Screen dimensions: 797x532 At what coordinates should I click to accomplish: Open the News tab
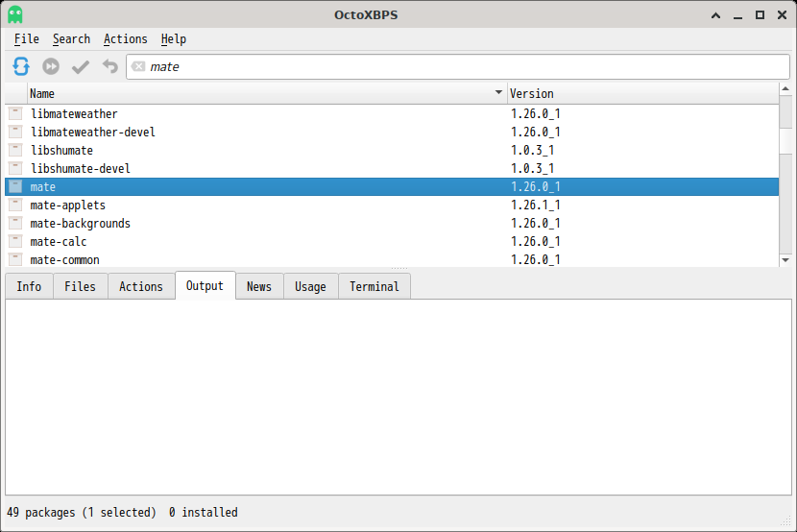pos(259,286)
